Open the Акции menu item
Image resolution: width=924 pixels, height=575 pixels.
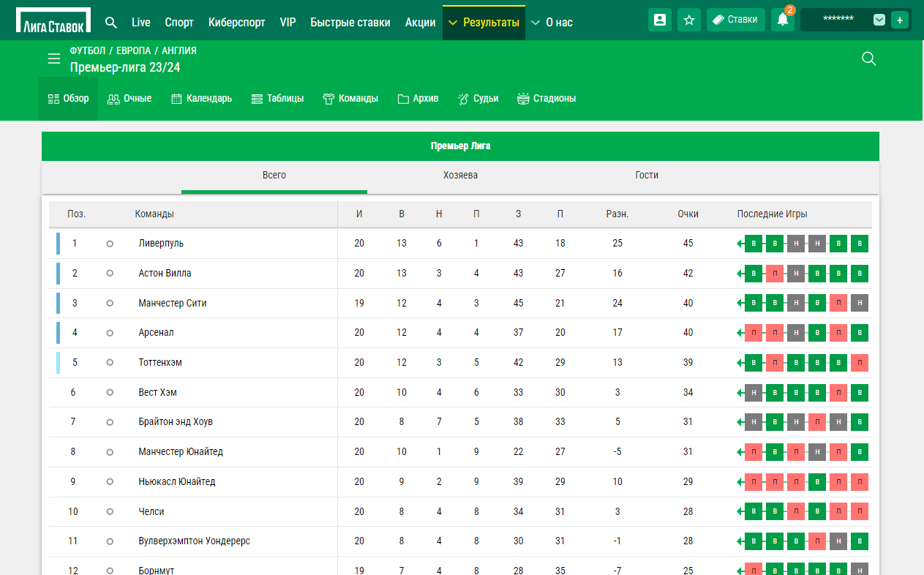[421, 23]
